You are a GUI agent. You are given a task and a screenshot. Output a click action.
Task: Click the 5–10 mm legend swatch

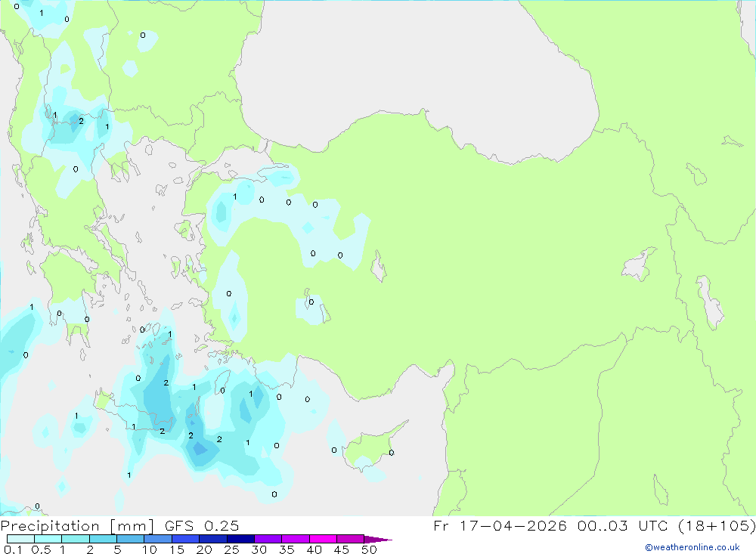pyautogui.click(x=131, y=539)
